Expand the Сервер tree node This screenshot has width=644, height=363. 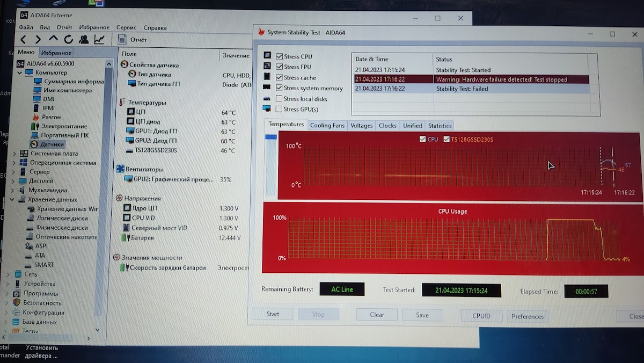click(14, 172)
